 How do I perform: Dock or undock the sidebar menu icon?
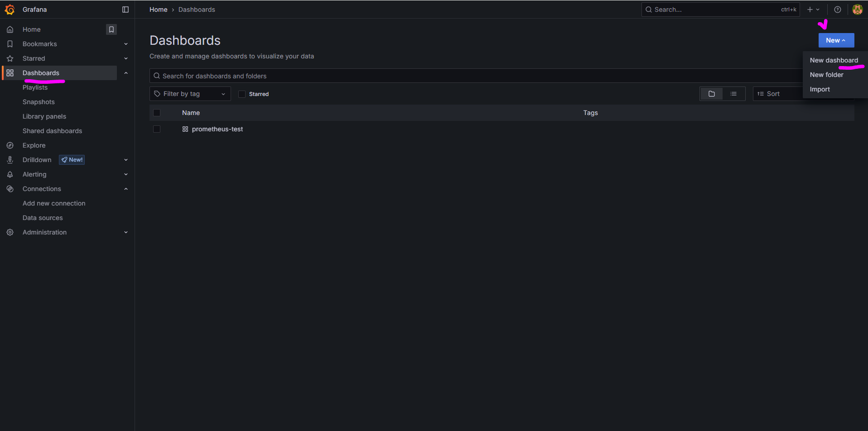pos(125,10)
